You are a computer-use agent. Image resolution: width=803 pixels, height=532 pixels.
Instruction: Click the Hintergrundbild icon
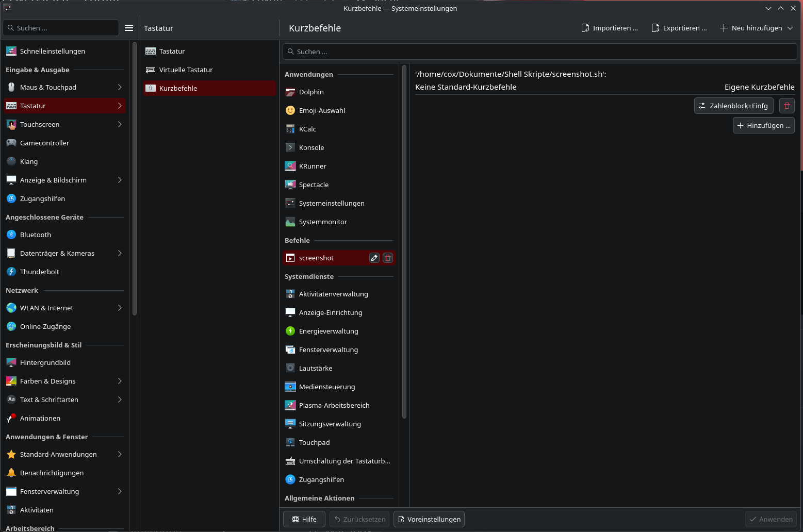tap(11, 362)
